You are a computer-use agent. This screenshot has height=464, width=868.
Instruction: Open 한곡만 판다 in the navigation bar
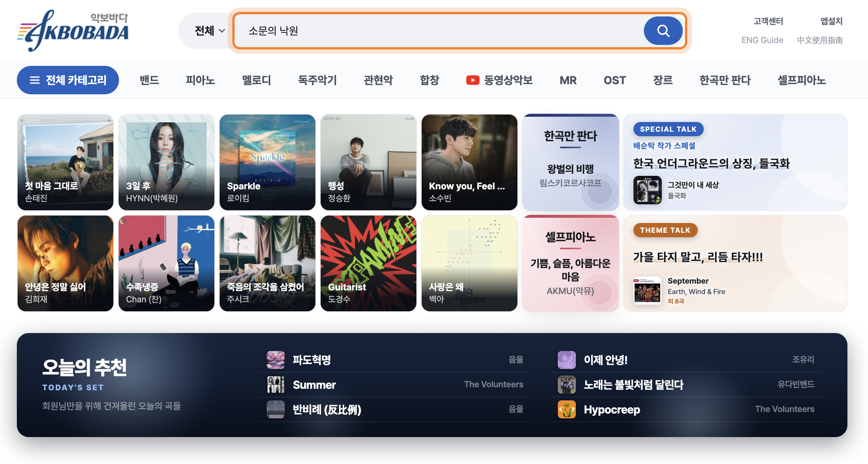[x=725, y=80]
